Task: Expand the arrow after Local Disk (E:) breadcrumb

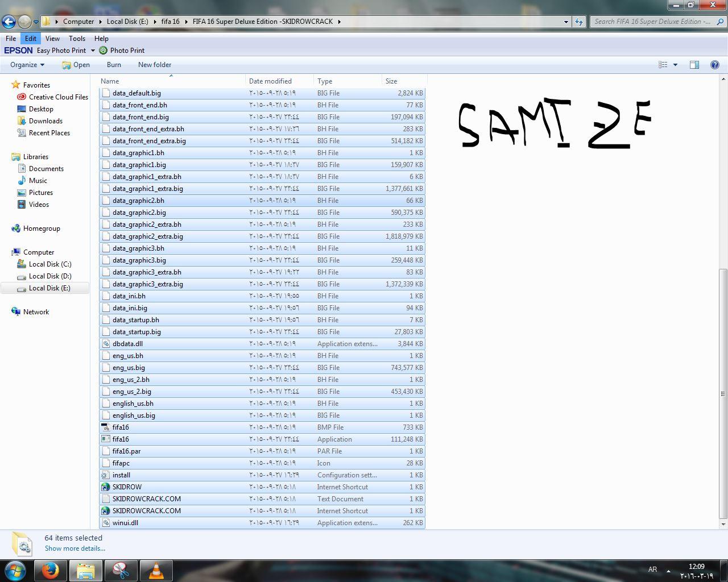Action: tap(155, 22)
